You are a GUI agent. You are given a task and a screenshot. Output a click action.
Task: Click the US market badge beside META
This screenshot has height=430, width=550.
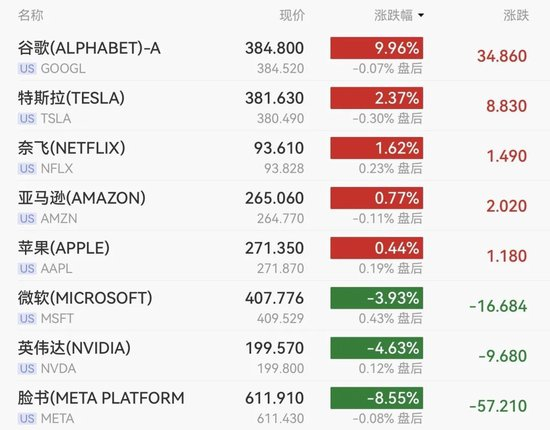coord(27,418)
